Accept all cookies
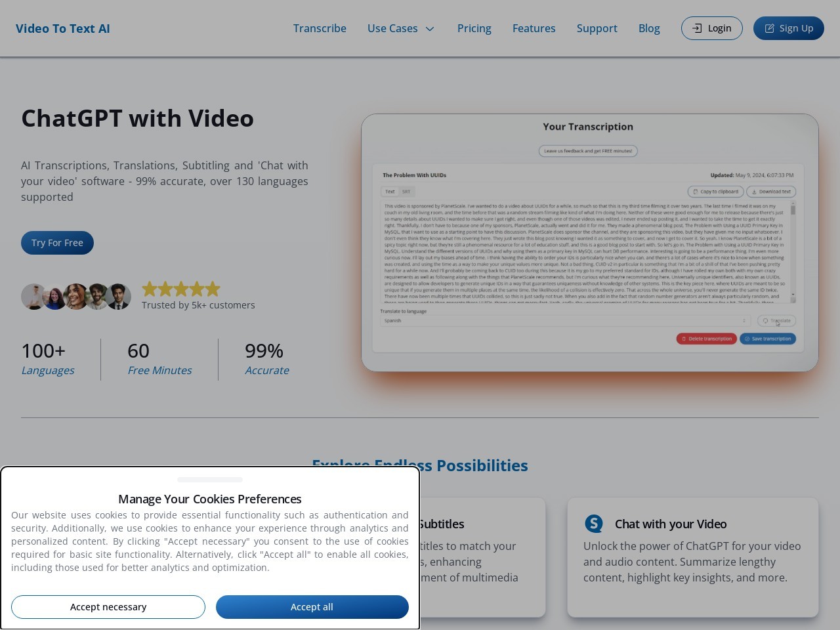The height and width of the screenshot is (630, 840). click(312, 607)
